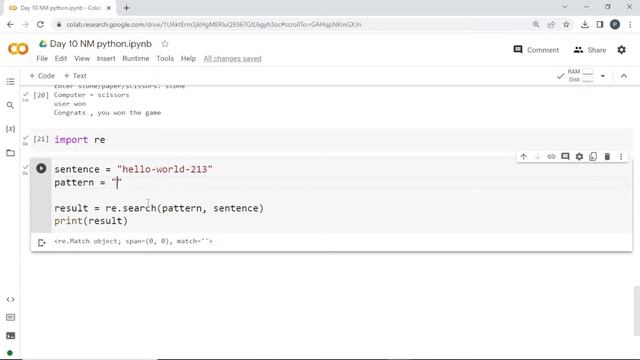Viewport: 640px width, 360px height.
Task: Click the notebook title Day 10 NM python.ipynb
Action: [x=100, y=44]
